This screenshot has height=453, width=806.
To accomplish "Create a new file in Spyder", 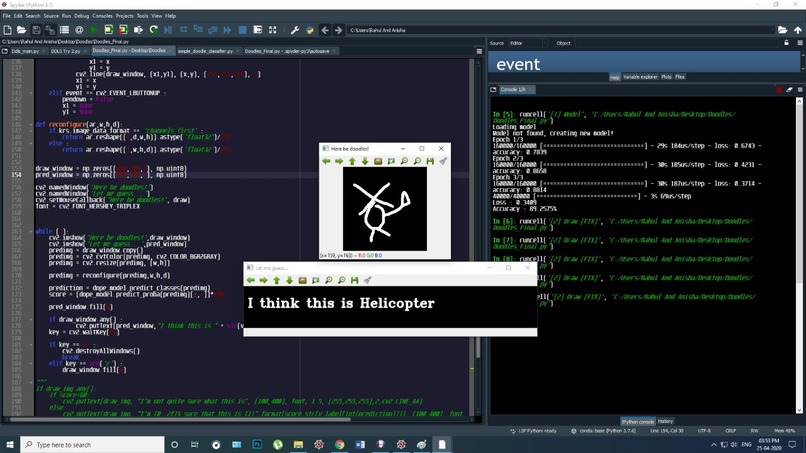I will click(x=8, y=30).
